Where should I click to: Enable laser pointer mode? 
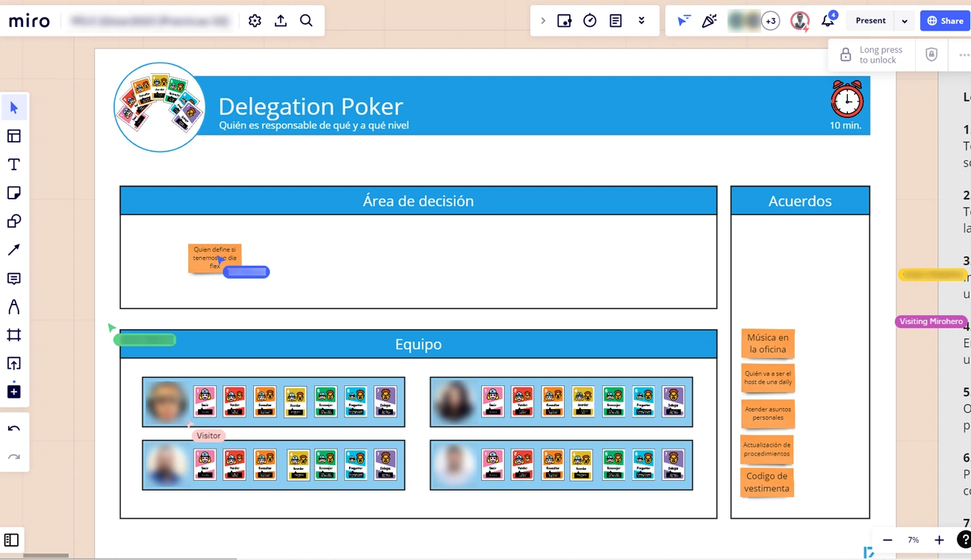[x=683, y=20]
